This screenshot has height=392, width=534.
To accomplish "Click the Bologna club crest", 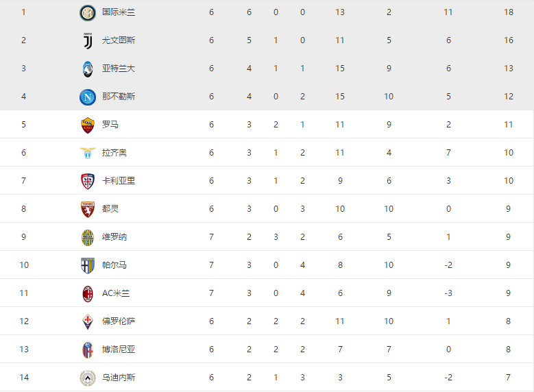I will (x=88, y=350).
